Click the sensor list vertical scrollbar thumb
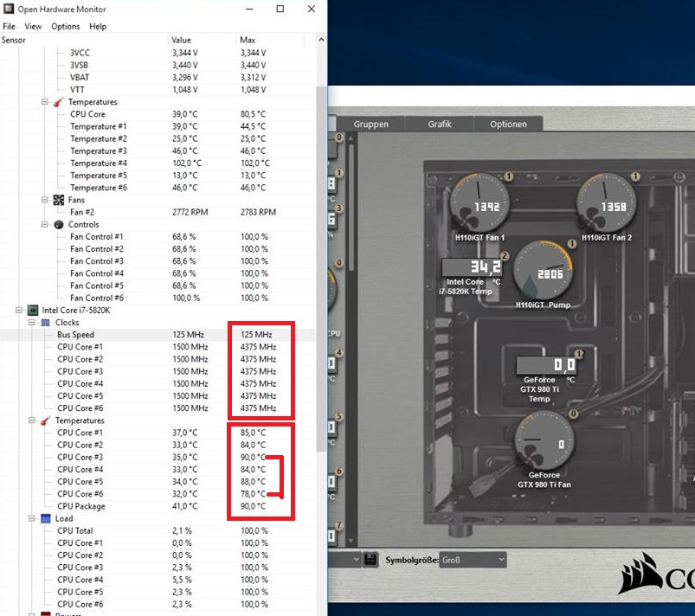Screen dimensions: 695x616 pyautogui.click(x=321, y=268)
